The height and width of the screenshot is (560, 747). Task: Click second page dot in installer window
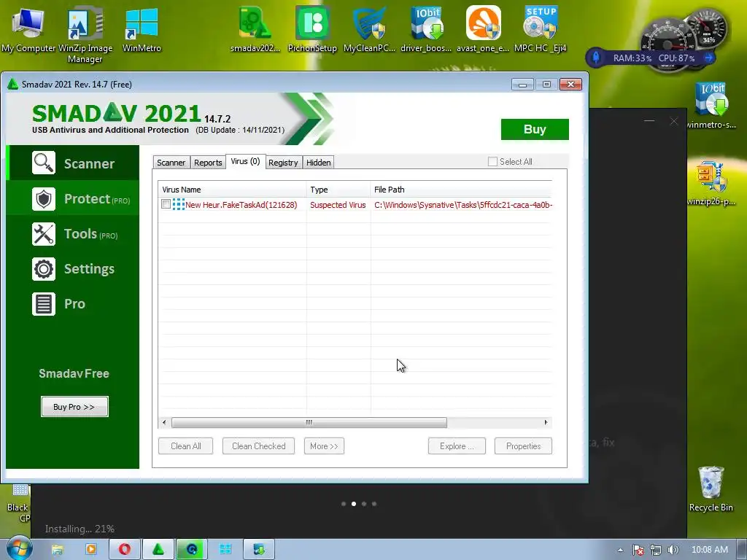pos(354,504)
